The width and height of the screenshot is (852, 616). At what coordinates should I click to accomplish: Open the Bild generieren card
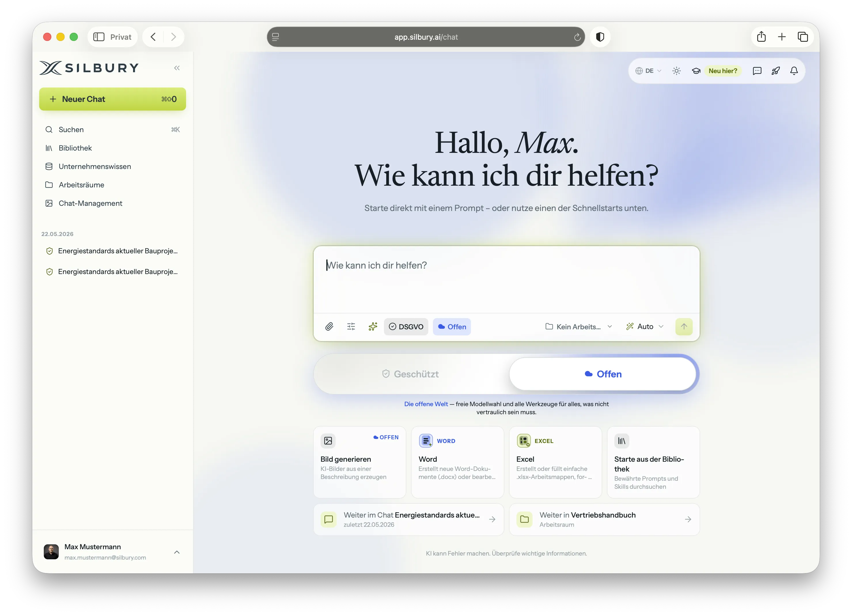359,462
